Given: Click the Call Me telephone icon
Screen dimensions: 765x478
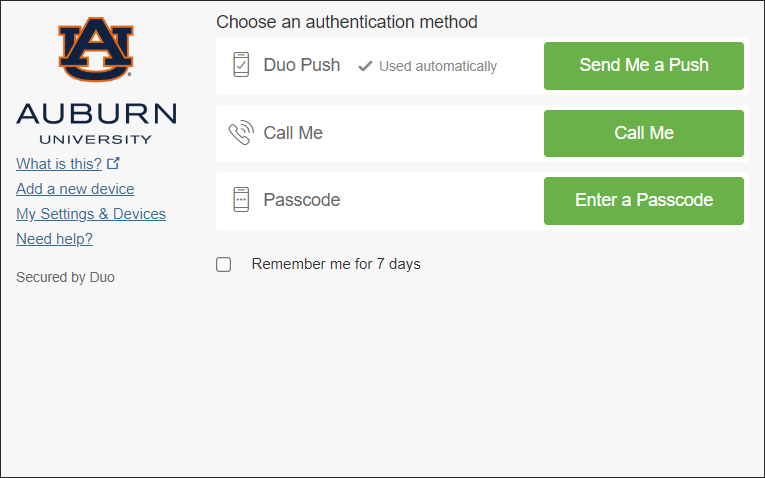Looking at the screenshot, I should click(x=240, y=133).
